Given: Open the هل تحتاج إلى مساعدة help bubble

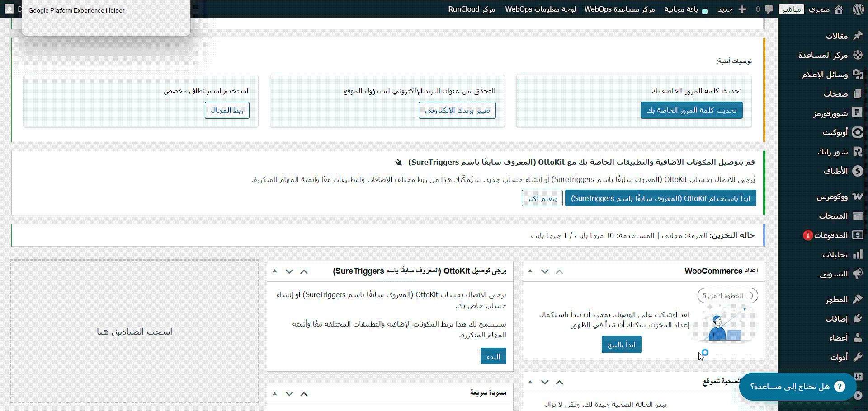Looking at the screenshot, I should coord(797,387).
